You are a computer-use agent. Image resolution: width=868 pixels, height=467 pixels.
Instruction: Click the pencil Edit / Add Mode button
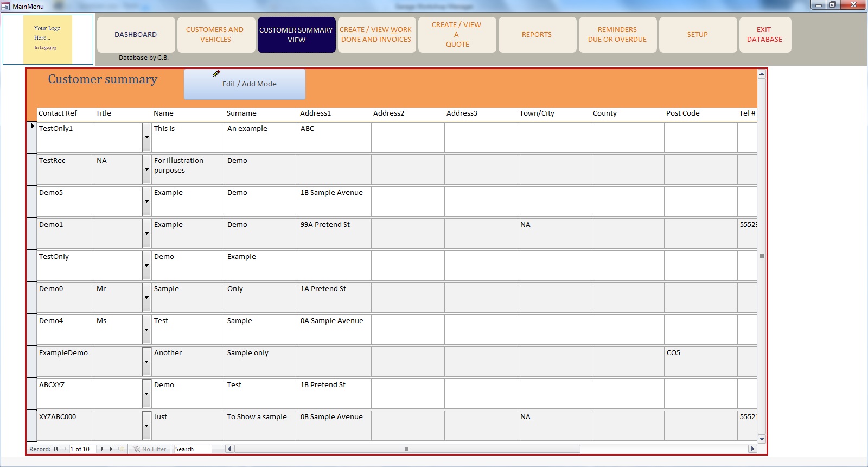245,84
